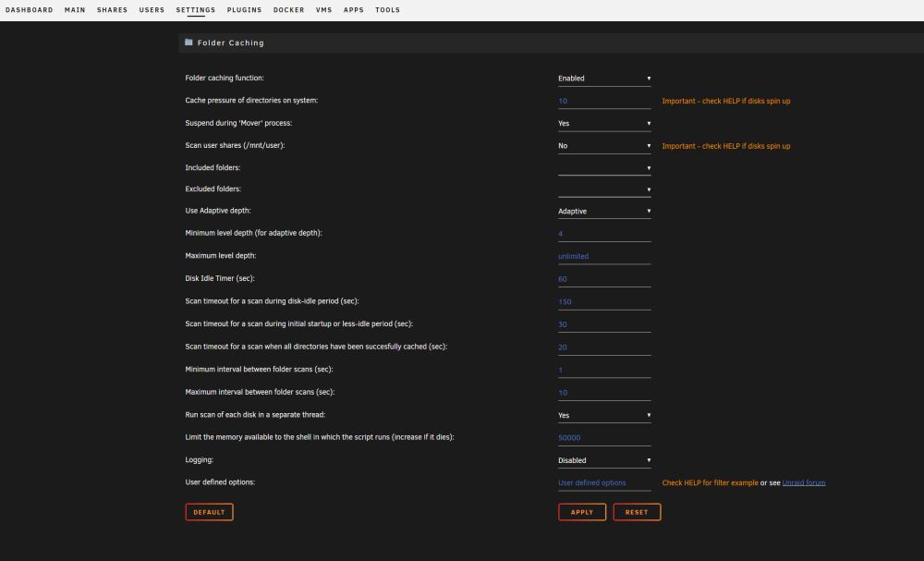Open the Logging dropdown
Screen dimensions: 924x561
click(604, 460)
